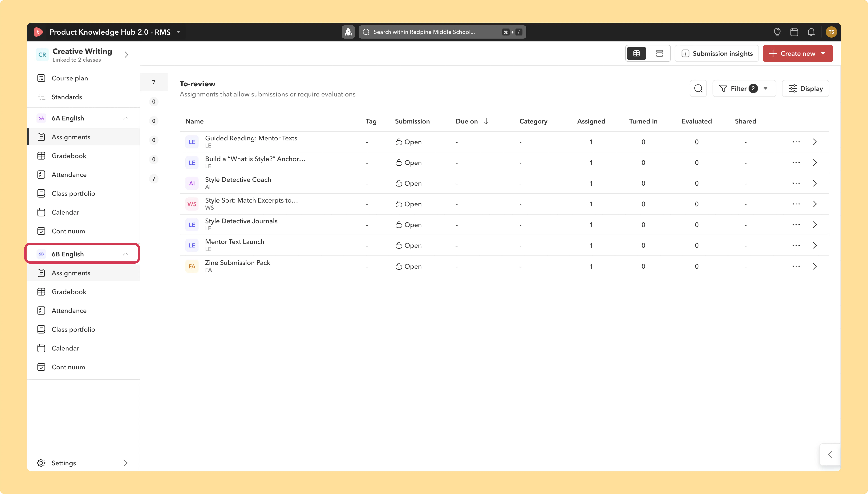Click the rocket launcher icon
Image resolution: width=868 pixels, height=494 pixels.
[x=348, y=32]
